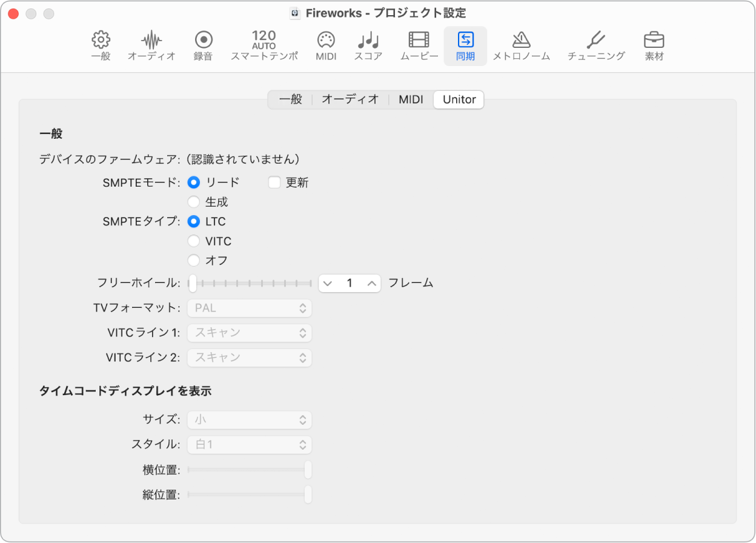Select 生成 for SMPTE mode

pos(194,202)
